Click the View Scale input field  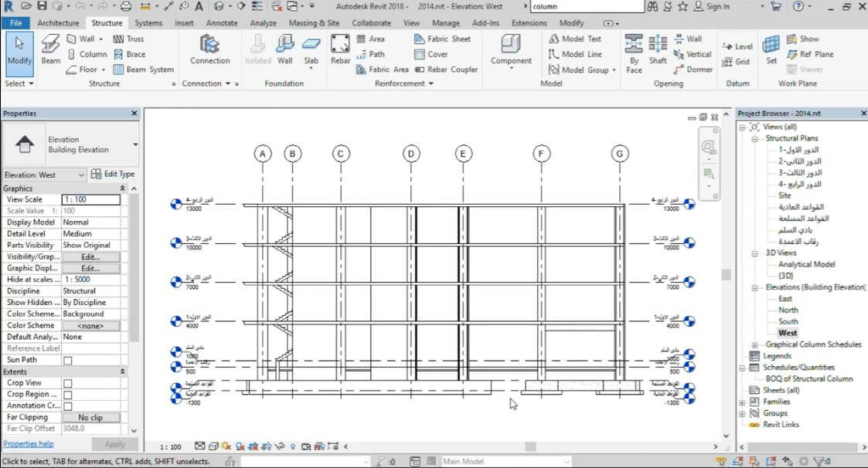tap(90, 199)
